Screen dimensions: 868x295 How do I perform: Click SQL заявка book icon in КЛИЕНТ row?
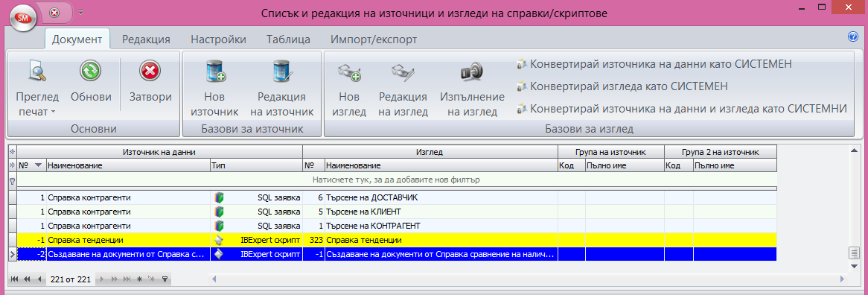219,212
